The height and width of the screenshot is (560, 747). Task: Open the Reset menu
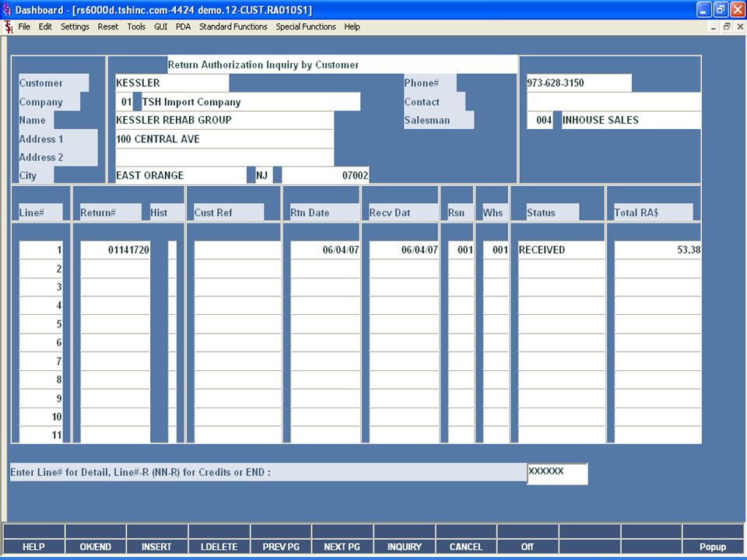click(x=107, y=26)
